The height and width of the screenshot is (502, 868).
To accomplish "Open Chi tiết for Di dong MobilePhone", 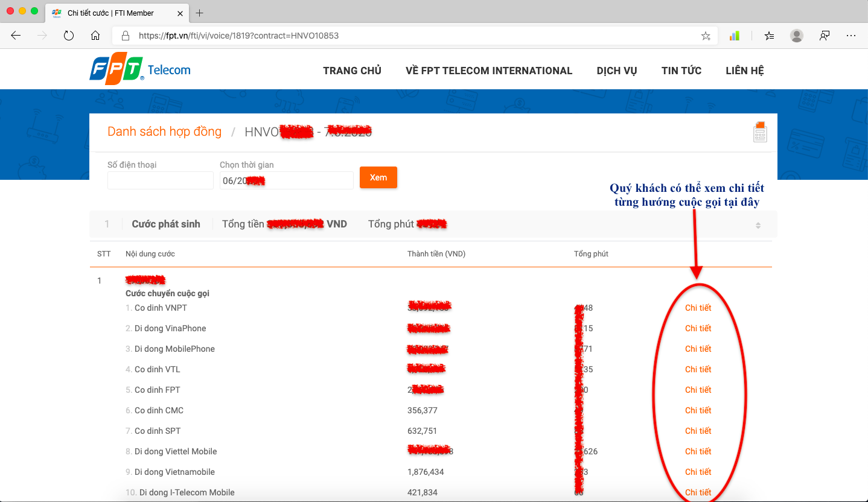I will tap(698, 349).
